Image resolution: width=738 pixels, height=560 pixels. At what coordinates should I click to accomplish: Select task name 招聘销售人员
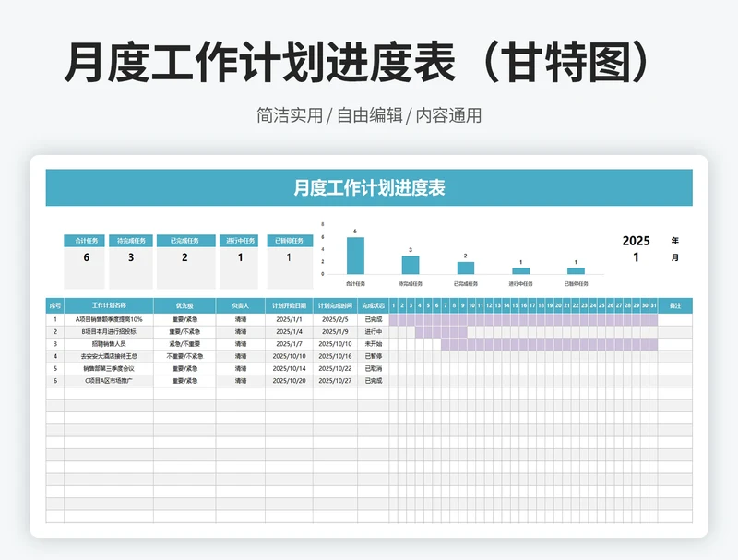click(109, 344)
